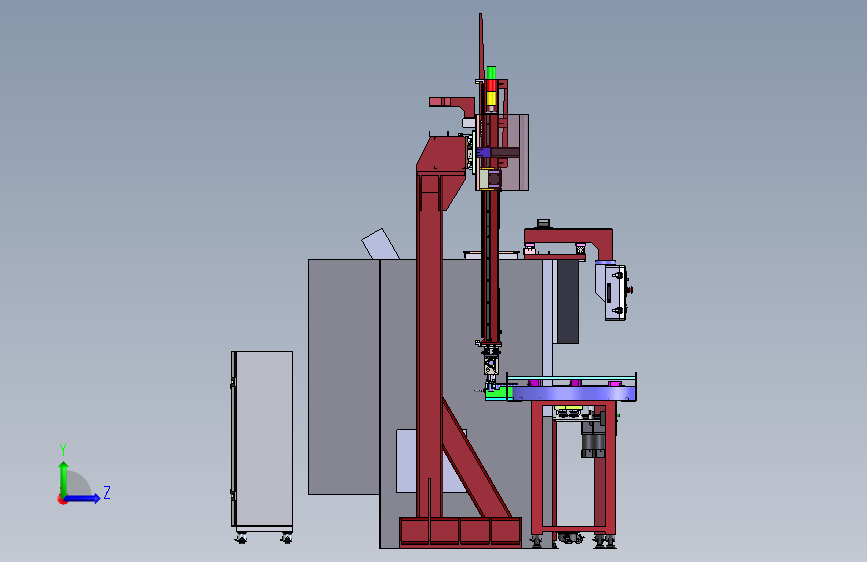Select the black motor under the rotary table
The height and width of the screenshot is (562, 867).
coord(593,440)
